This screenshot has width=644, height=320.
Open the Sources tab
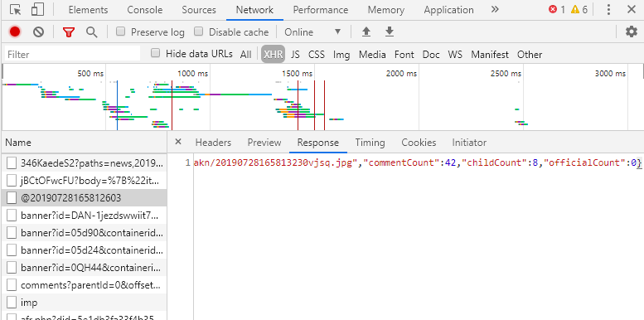click(x=199, y=10)
